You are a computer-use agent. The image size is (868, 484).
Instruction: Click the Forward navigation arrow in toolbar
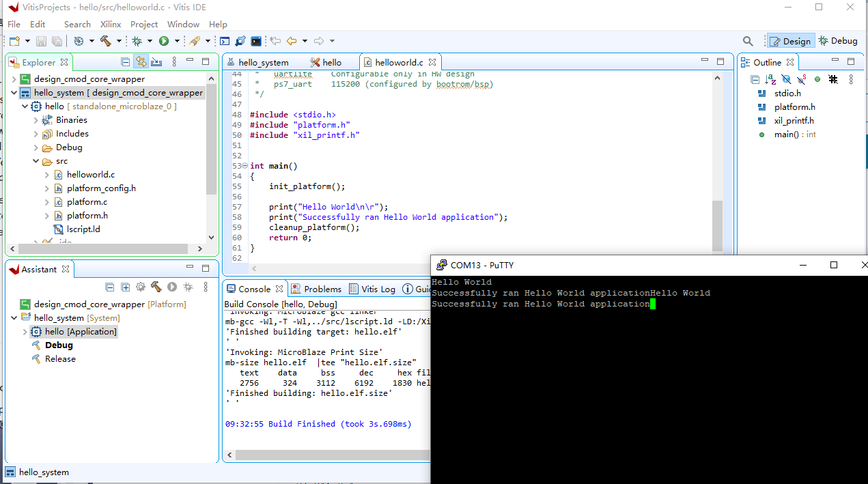click(319, 41)
